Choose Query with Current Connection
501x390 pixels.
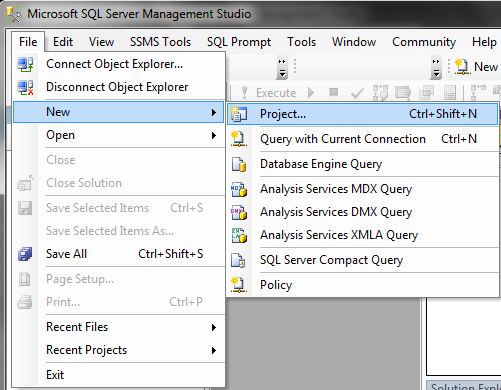(363, 139)
